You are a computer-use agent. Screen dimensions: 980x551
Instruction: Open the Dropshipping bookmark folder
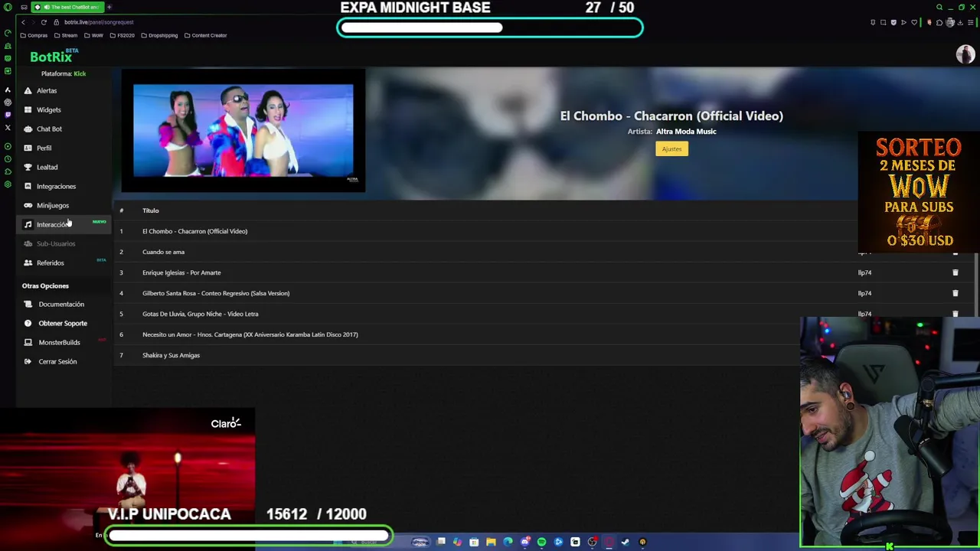point(158,35)
